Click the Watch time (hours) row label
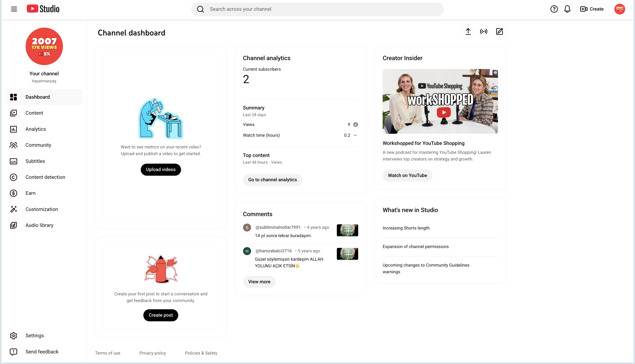 (261, 135)
